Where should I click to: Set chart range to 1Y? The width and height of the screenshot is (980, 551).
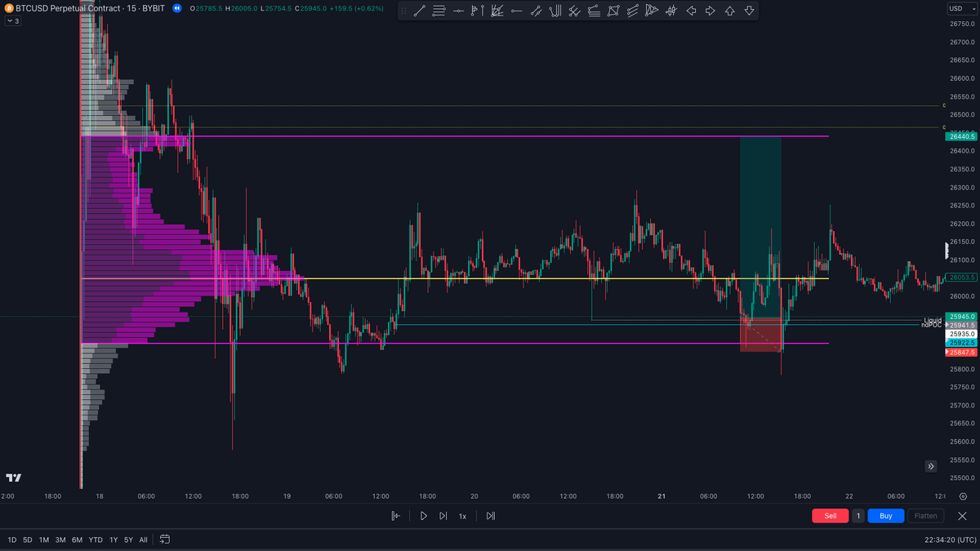click(x=114, y=540)
